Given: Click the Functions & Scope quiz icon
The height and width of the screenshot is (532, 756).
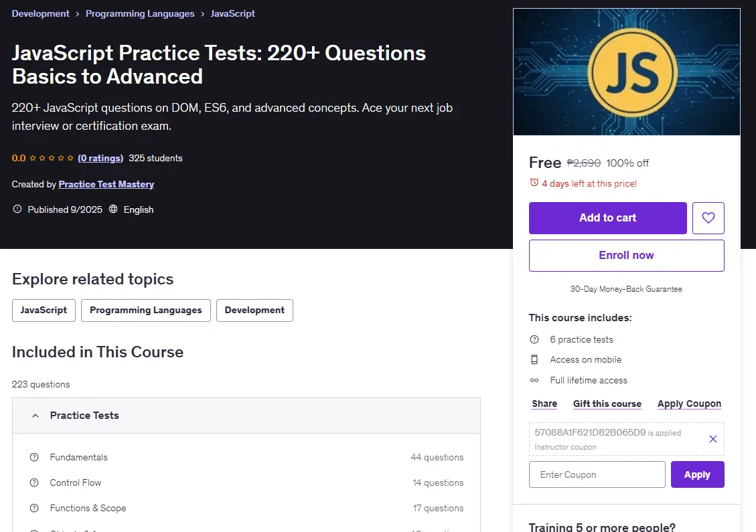Looking at the screenshot, I should coord(34,508).
